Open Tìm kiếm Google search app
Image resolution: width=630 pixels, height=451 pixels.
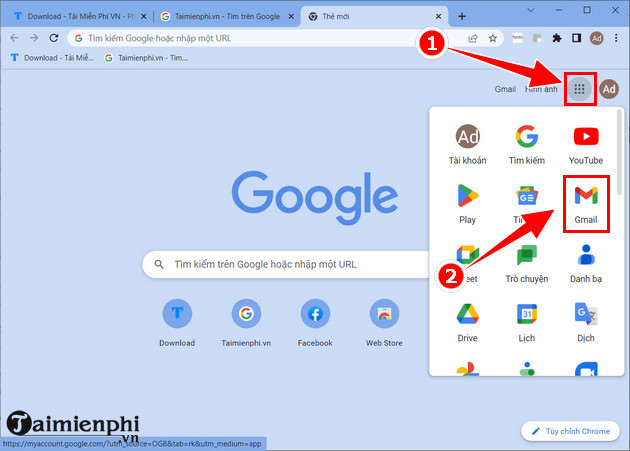(x=526, y=145)
